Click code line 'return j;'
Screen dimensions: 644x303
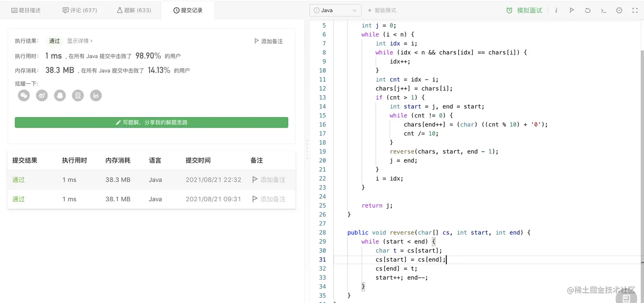(x=377, y=206)
